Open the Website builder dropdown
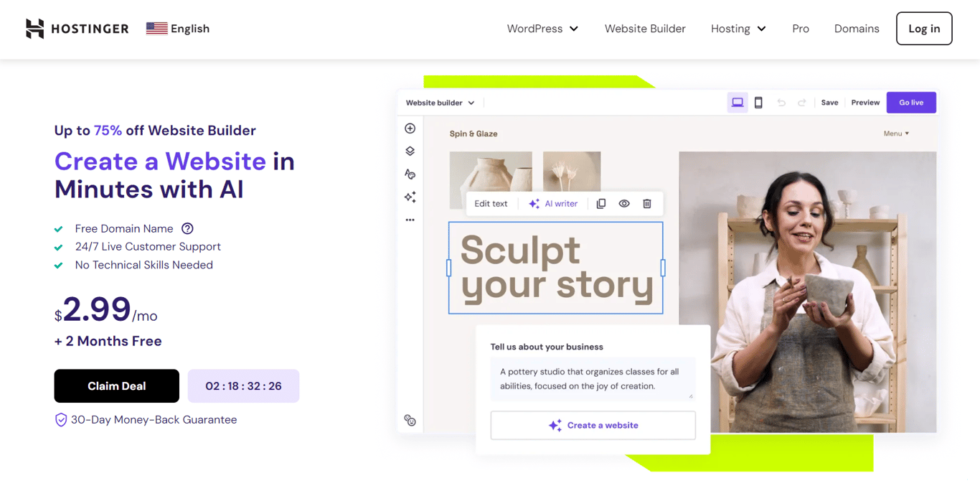 (439, 102)
